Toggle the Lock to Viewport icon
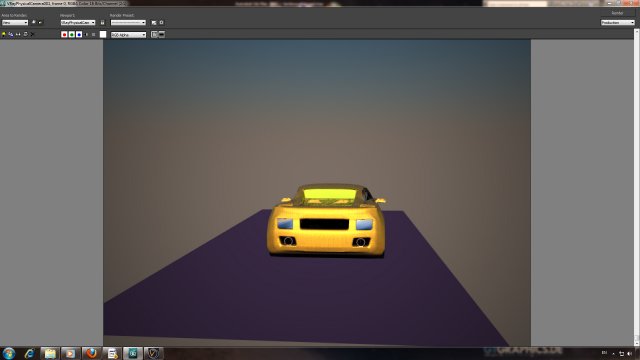 (x=102, y=22)
